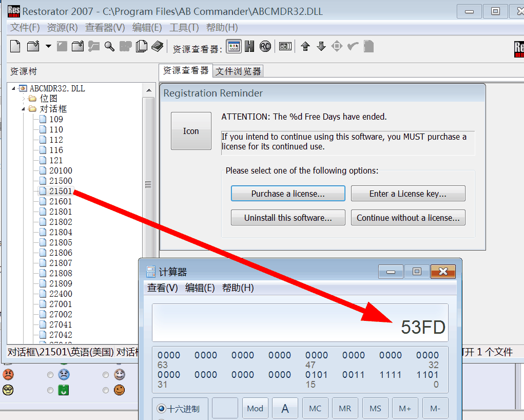Click the greyed-out Save icon in toolbar
Viewport: 524px width, 420px height.
pyautogui.click(x=62, y=46)
